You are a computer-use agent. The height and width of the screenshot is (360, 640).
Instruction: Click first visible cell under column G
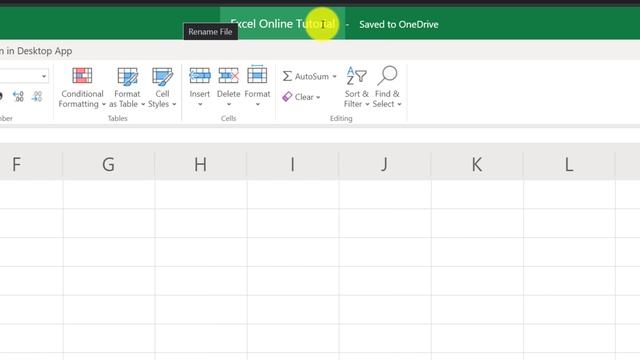pos(109,194)
